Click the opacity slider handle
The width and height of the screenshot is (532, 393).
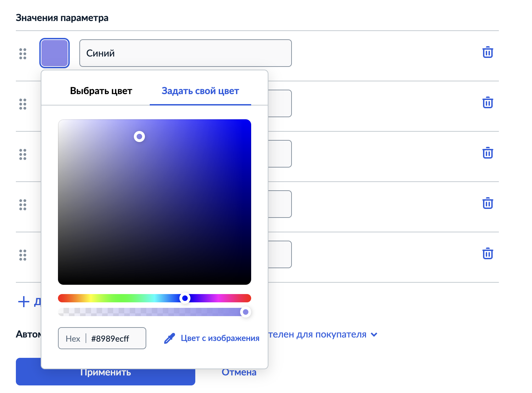(246, 312)
